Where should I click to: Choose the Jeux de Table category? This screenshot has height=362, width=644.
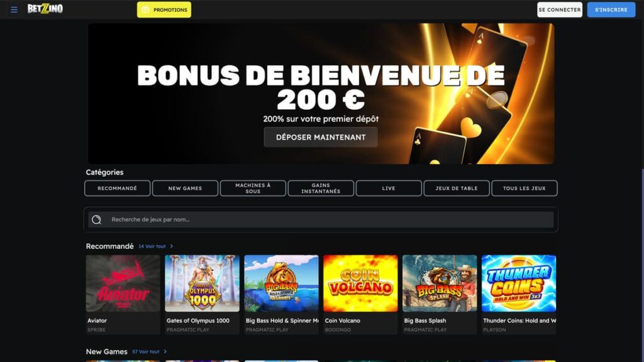tap(457, 189)
